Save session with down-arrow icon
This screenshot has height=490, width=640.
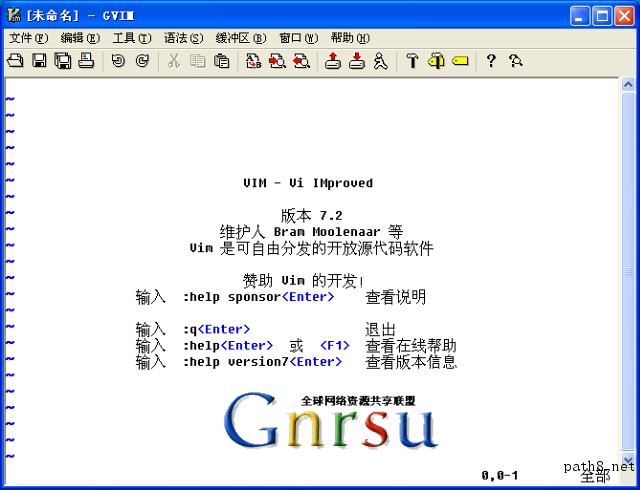tap(357, 61)
